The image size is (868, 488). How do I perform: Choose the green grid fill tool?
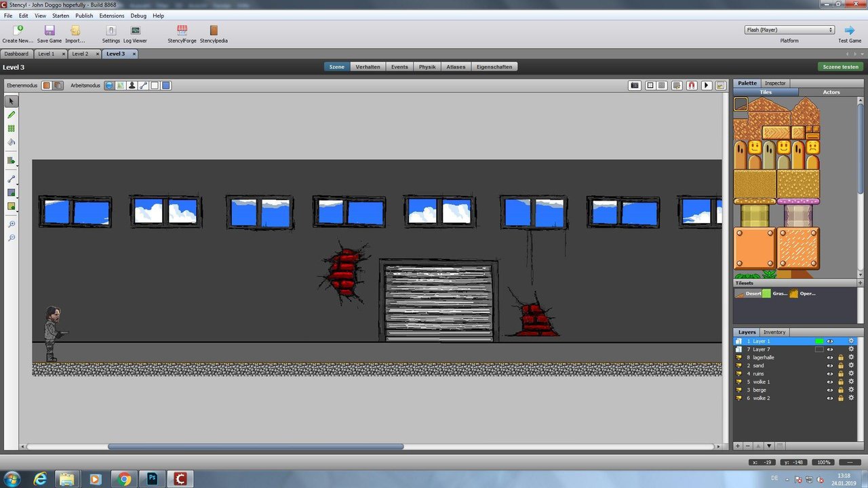(11, 128)
